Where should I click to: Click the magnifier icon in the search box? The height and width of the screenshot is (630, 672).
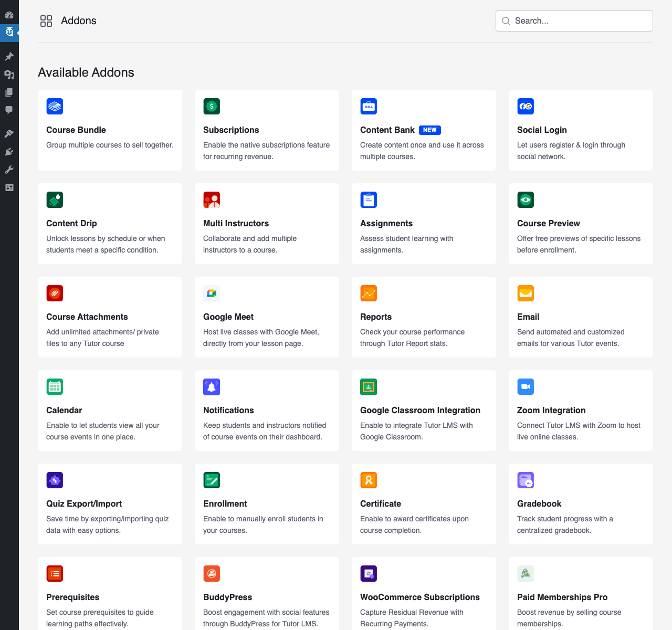pos(506,21)
